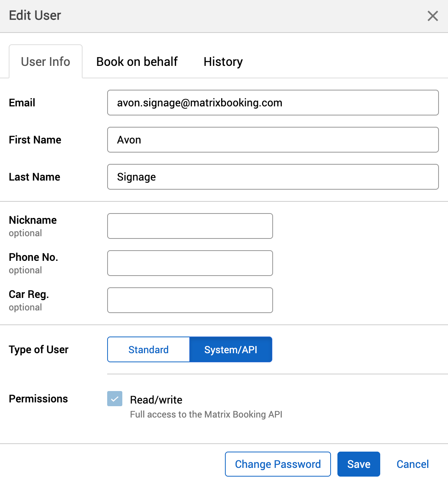Cancel editing the user
Screen dimensions: 448x480
tap(412, 464)
